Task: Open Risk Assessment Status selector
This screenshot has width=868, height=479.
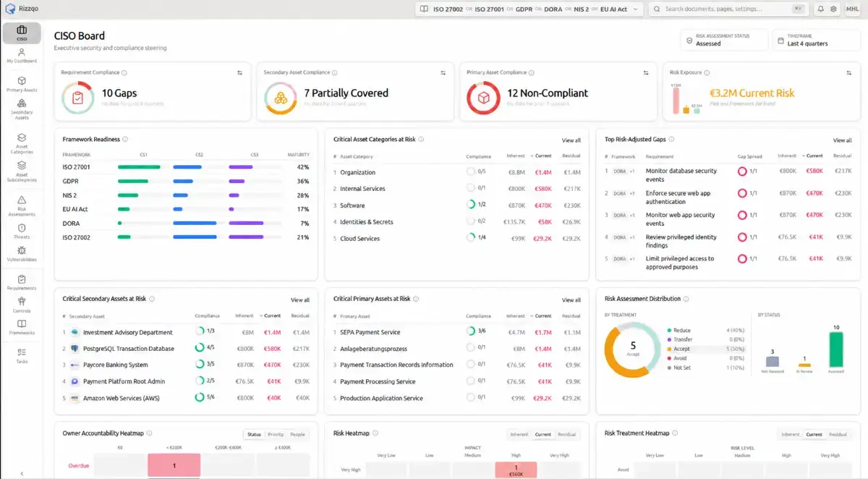Action: [x=725, y=40]
